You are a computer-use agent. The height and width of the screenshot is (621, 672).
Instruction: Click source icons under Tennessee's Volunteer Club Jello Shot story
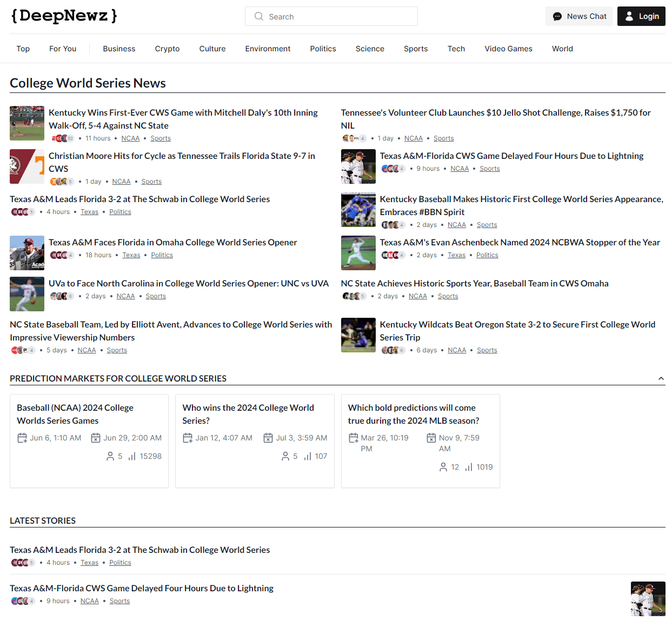tap(354, 138)
